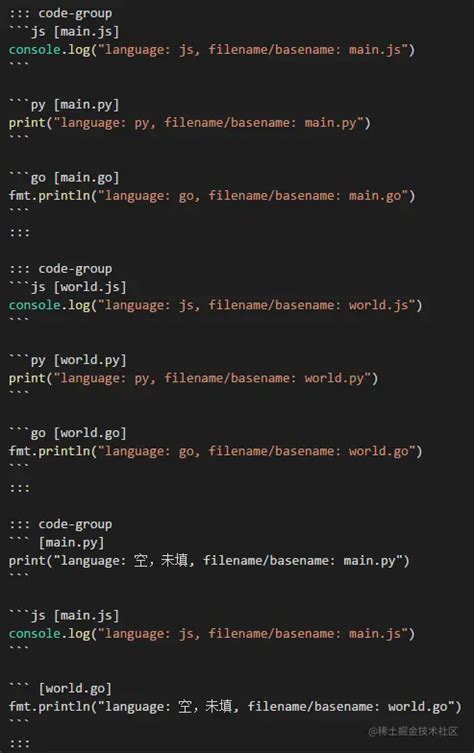
Task: Click console.log world.js statement
Action: tap(216, 305)
